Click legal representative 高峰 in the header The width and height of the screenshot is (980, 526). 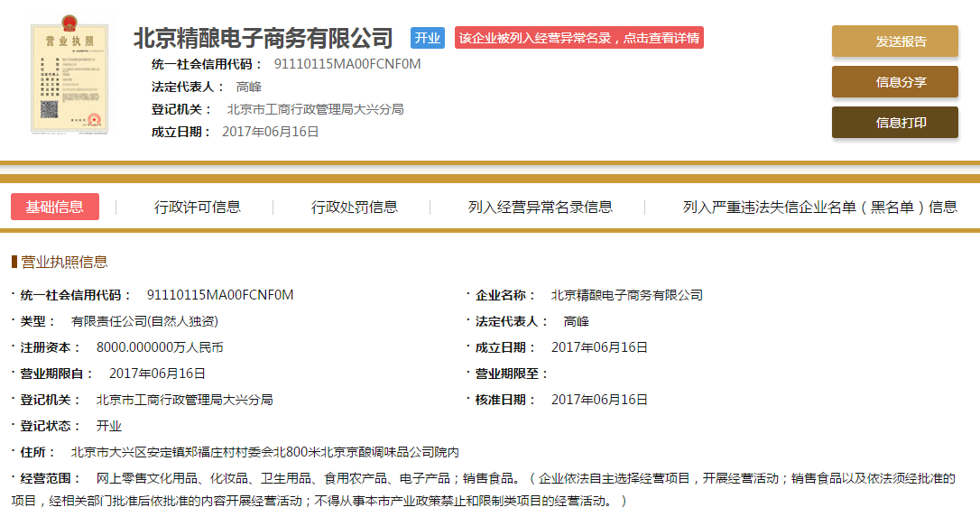pos(249,87)
